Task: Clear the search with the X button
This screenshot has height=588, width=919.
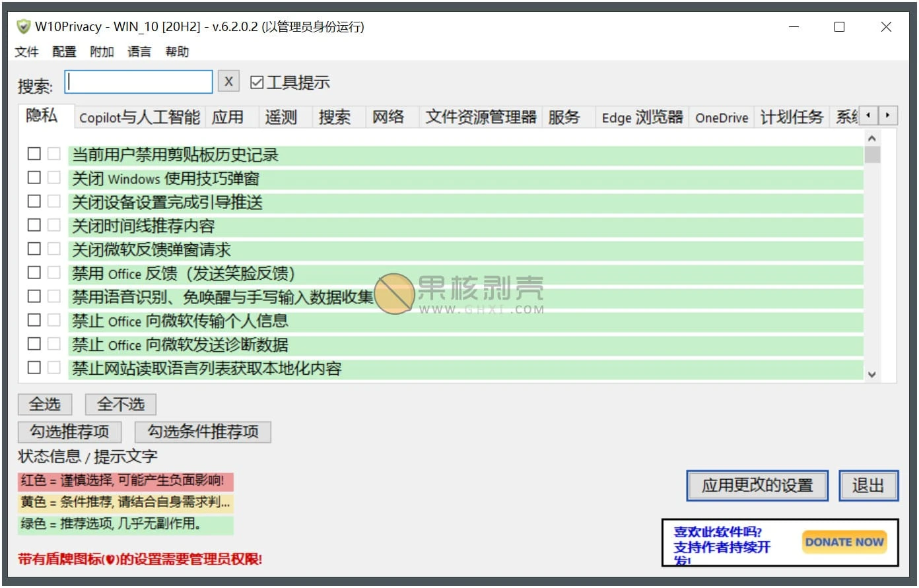Action: pos(228,82)
